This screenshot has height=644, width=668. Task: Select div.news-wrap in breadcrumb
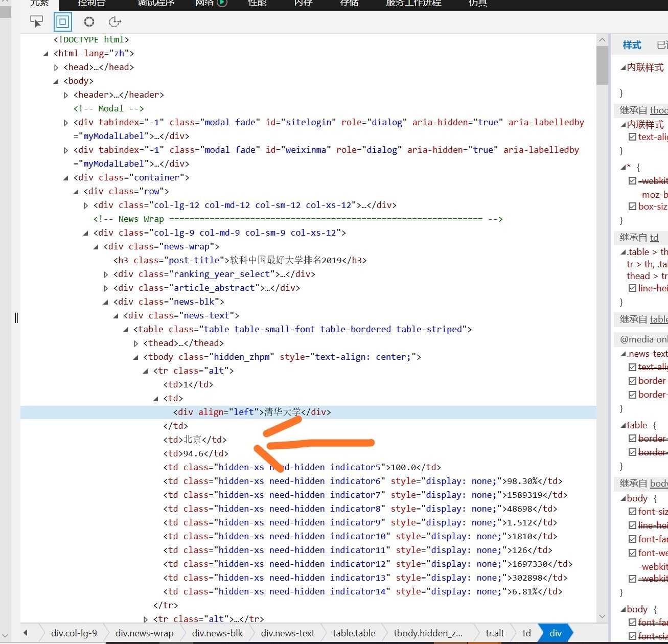pyautogui.click(x=144, y=633)
